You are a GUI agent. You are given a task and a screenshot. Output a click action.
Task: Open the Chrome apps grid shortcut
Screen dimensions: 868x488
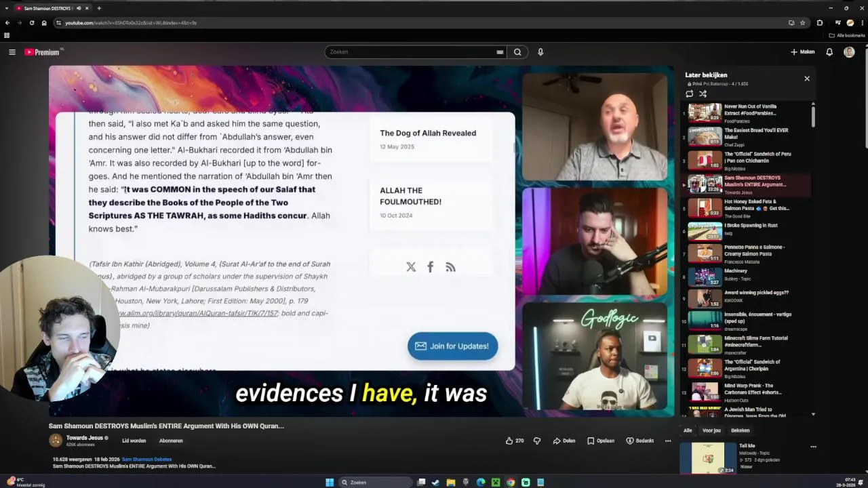click(x=7, y=35)
